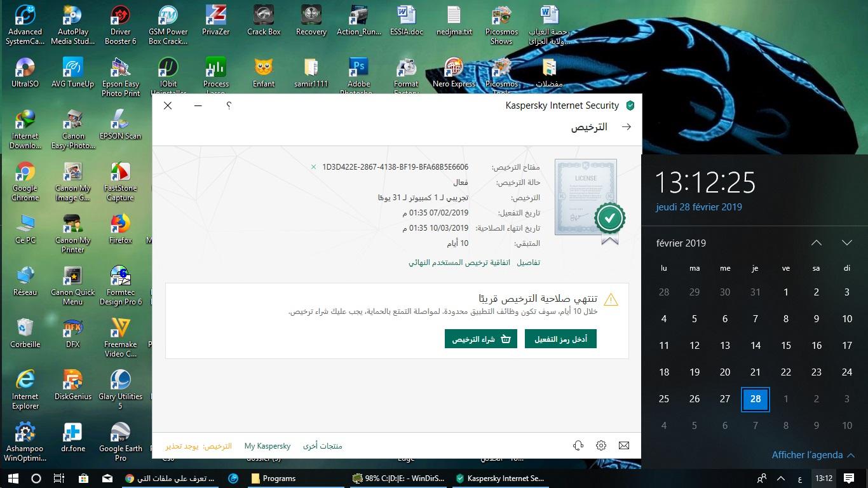
Task: Click the enter activation code button
Action: 560,339
